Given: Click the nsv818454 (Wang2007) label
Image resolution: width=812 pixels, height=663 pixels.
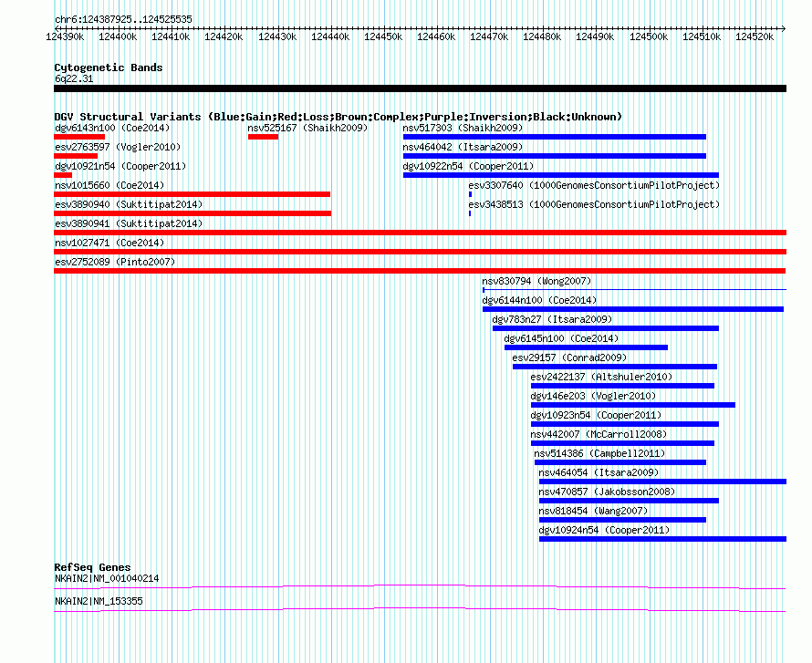Looking at the screenshot, I should [593, 511].
